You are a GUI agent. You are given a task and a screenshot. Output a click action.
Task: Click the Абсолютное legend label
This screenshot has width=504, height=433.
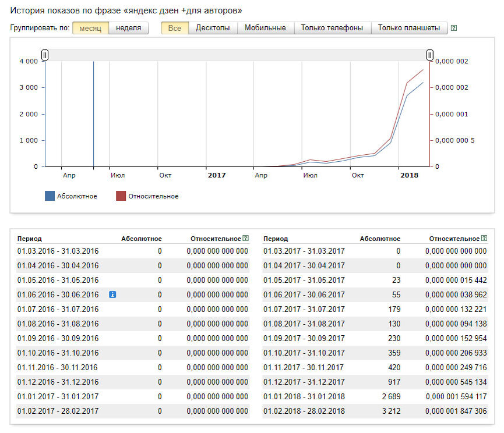[x=77, y=196]
